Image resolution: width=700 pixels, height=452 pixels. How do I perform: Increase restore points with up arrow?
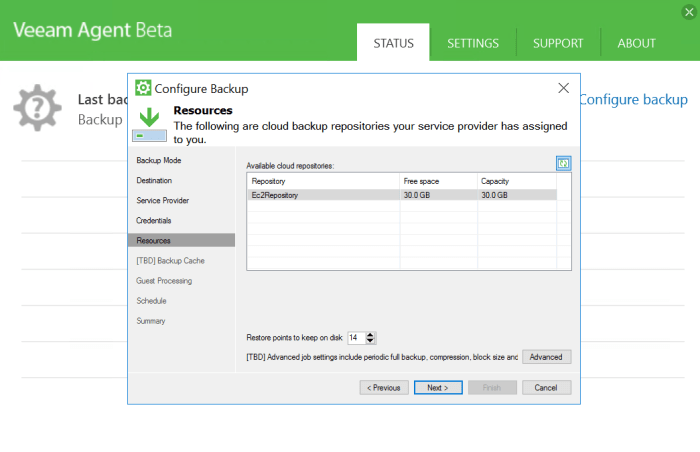370,335
